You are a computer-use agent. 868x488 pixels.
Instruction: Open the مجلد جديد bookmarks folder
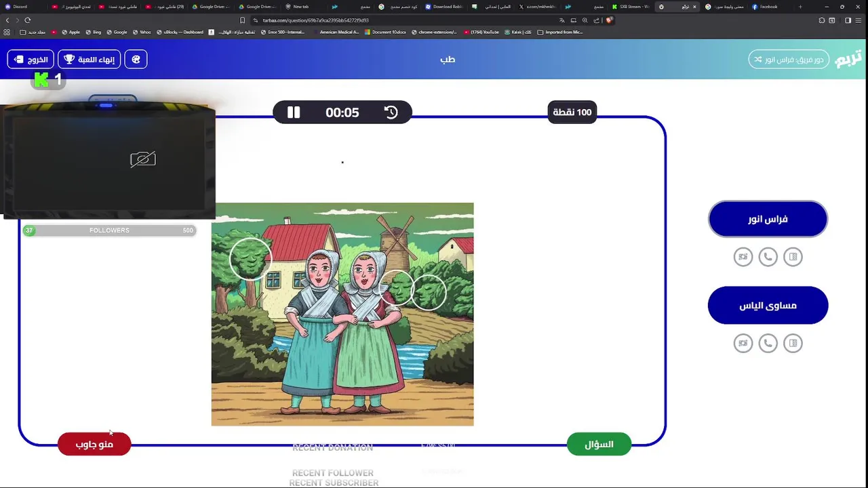click(x=33, y=32)
